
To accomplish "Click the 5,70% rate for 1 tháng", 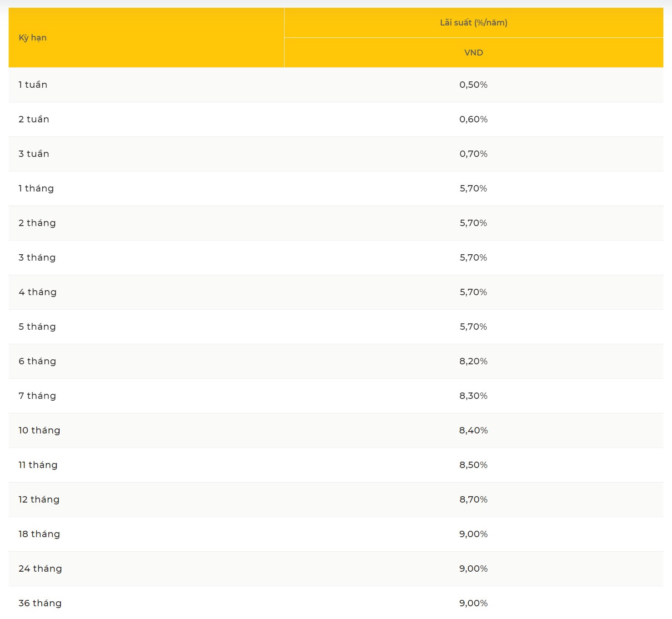I will [473, 188].
